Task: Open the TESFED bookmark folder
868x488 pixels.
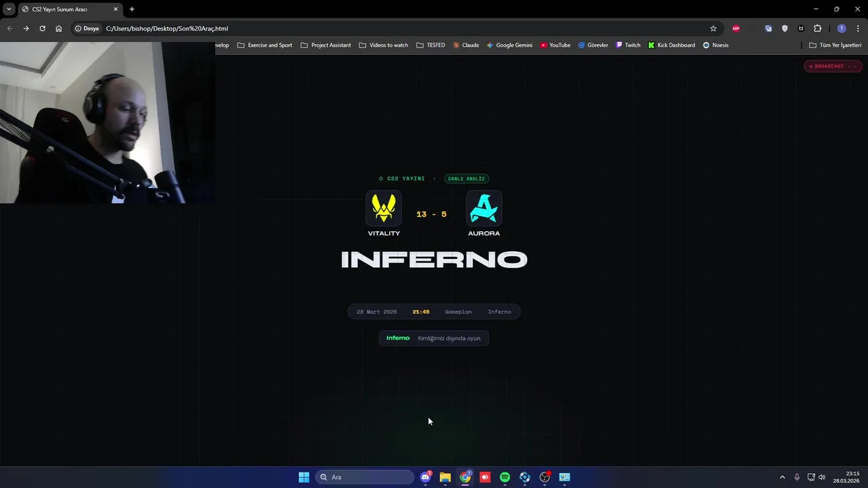Action: [431, 45]
